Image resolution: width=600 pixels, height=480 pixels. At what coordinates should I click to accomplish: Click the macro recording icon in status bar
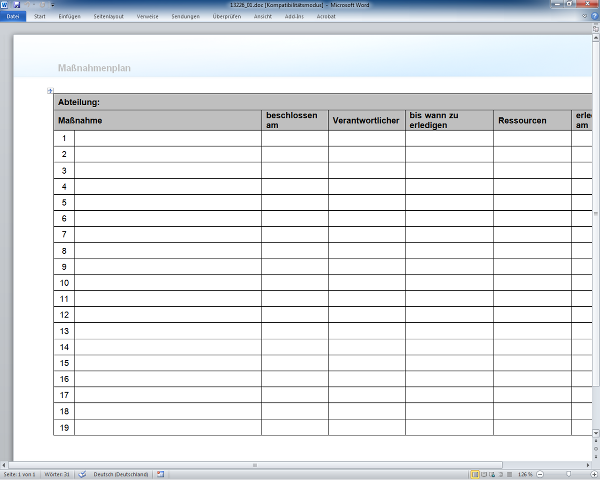(x=161, y=473)
